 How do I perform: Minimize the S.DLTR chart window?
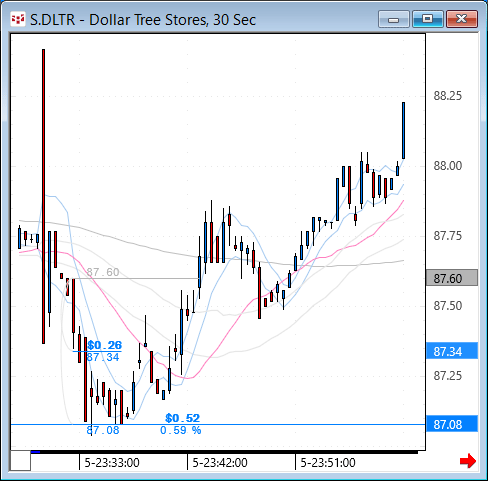[394, 19]
